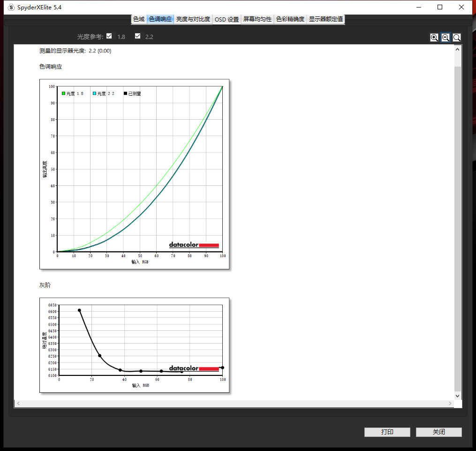This screenshot has width=476, height=451.
Task: Open the OSD 设置 tab
Action: [x=227, y=19]
